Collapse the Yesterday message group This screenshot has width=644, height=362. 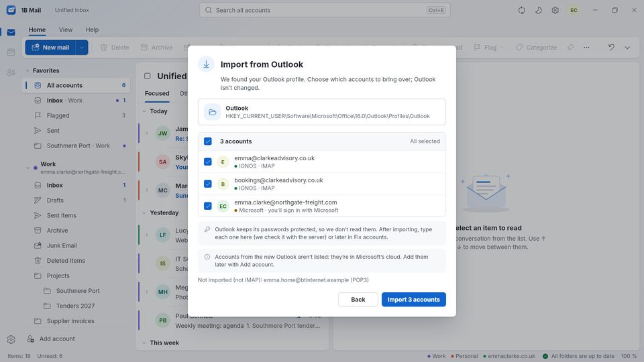(144, 213)
